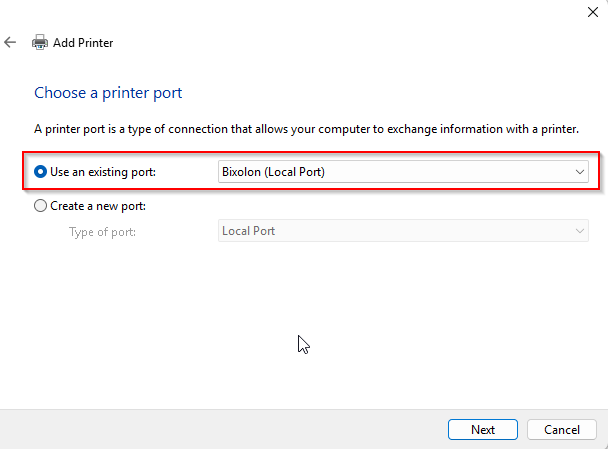Open existing port list via chevron arrow

coord(580,172)
